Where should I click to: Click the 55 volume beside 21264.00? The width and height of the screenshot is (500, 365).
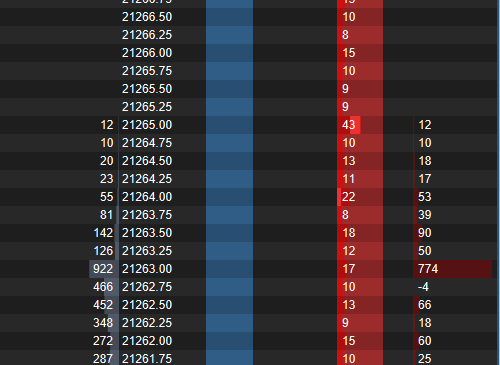[x=107, y=197]
